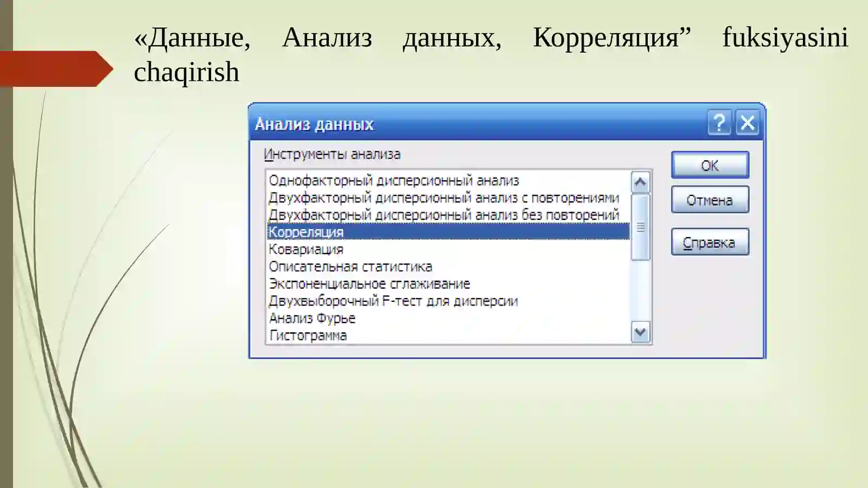Click the Отмена button
Viewport: 868px width, 488px height.
[x=710, y=200]
